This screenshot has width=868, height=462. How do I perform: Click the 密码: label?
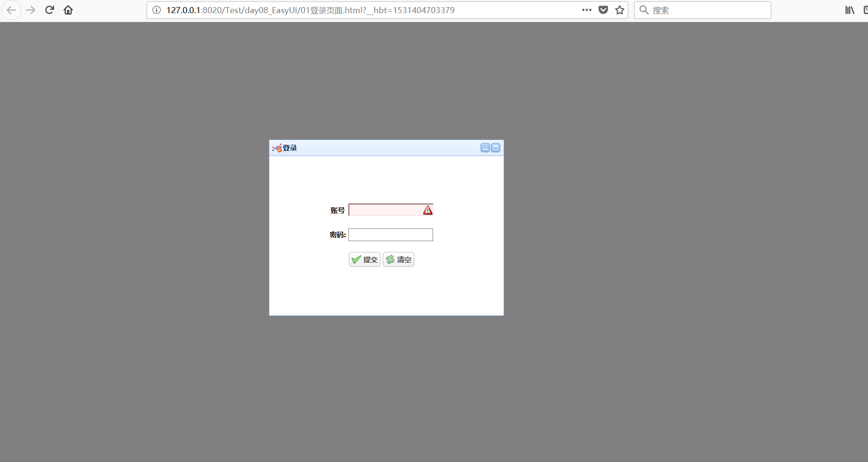338,235
